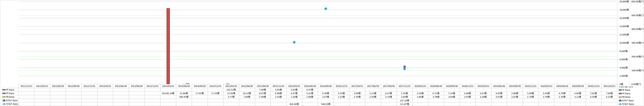
Task: Click the 2014/09/30 column header
Action: click(200, 86)
